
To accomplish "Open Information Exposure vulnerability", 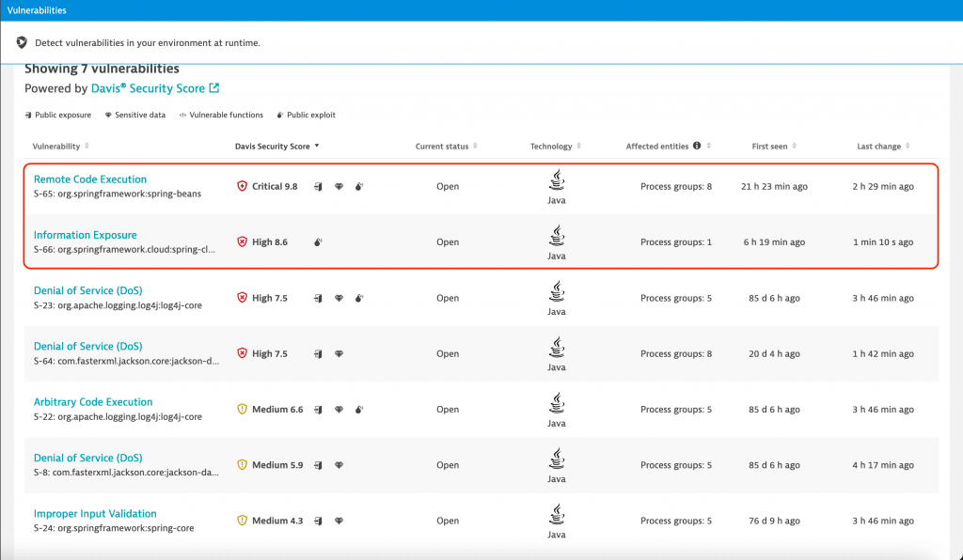I will [85, 235].
